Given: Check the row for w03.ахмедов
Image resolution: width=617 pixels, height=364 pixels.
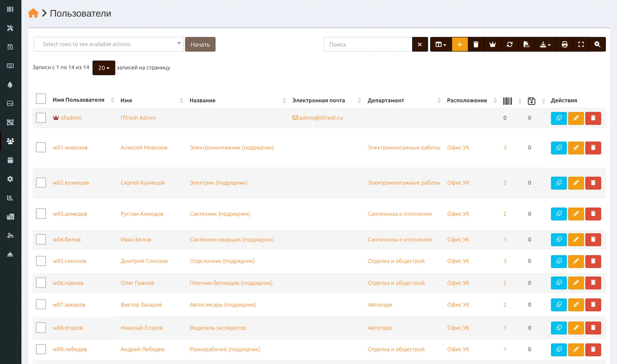Looking at the screenshot, I should coord(41,214).
